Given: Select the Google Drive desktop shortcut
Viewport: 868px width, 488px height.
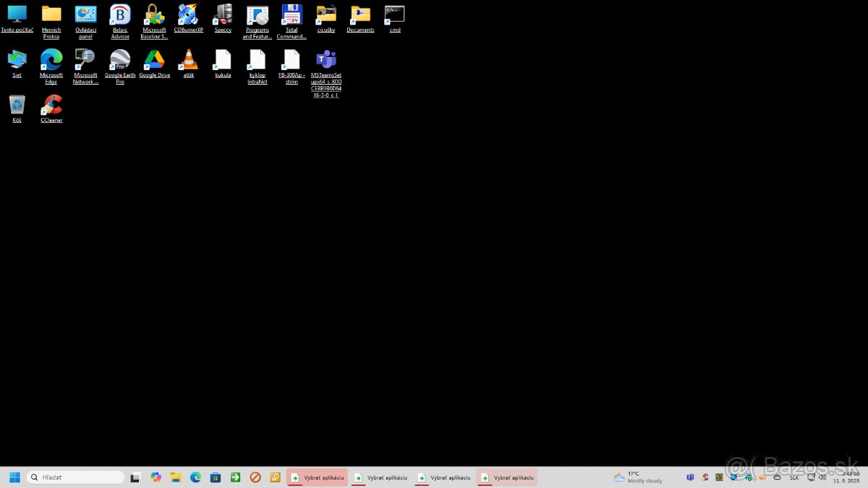Looking at the screenshot, I should 154,59.
